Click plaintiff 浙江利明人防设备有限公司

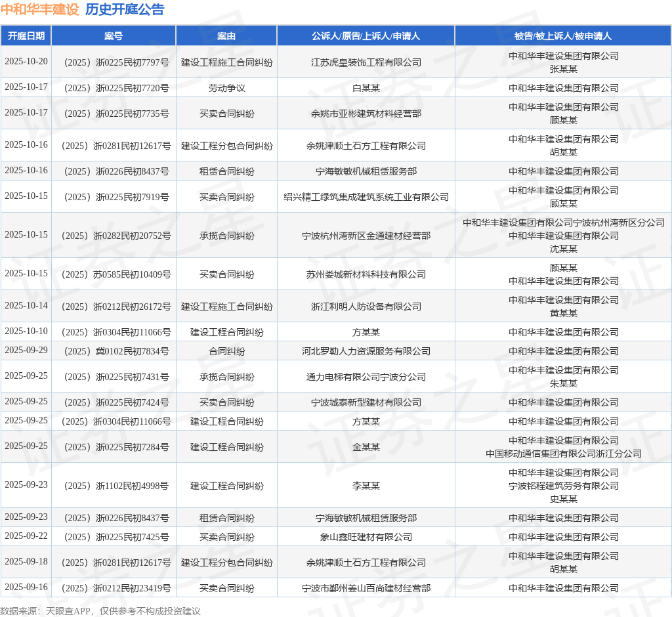coord(366,307)
